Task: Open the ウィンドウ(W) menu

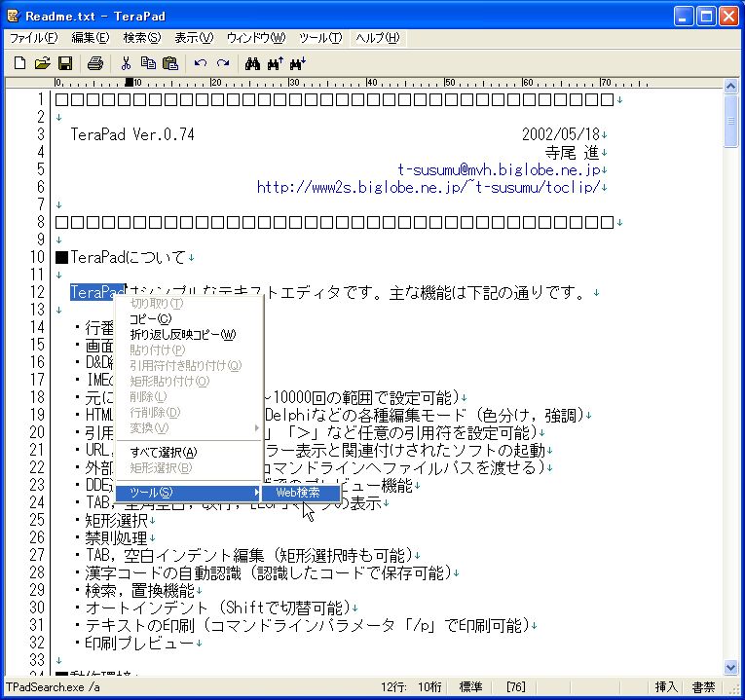Action: point(256,38)
